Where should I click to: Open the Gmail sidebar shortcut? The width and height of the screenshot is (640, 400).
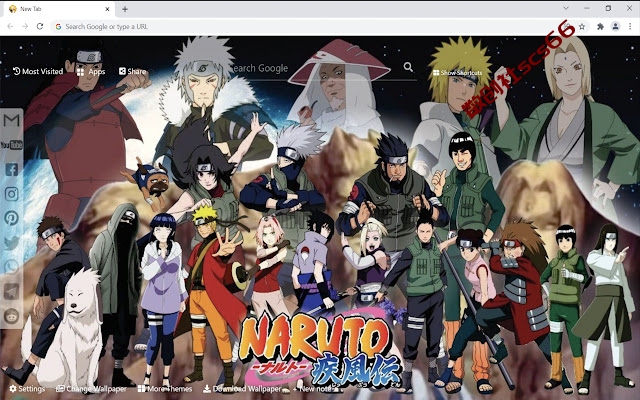click(11, 120)
